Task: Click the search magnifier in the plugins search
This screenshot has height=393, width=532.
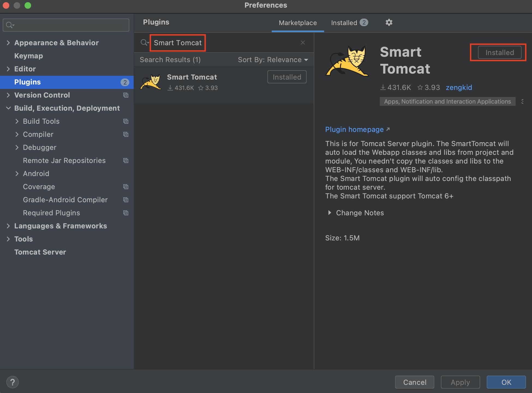Action: [x=144, y=43]
